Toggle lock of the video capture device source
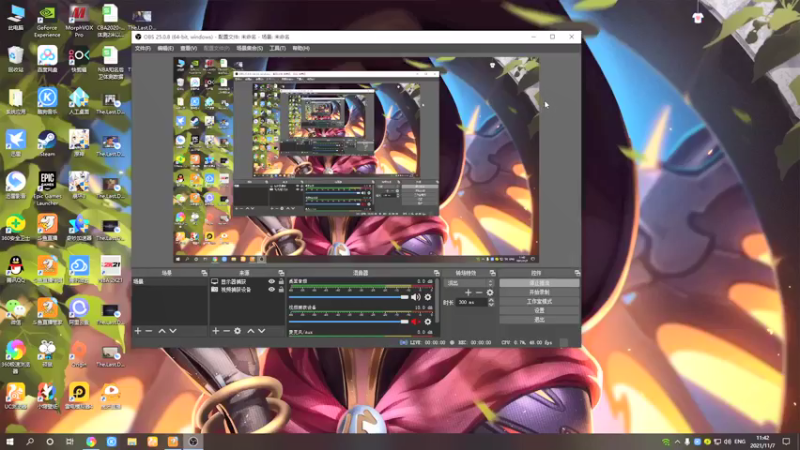Image resolution: width=800 pixels, height=450 pixels. coord(281,289)
